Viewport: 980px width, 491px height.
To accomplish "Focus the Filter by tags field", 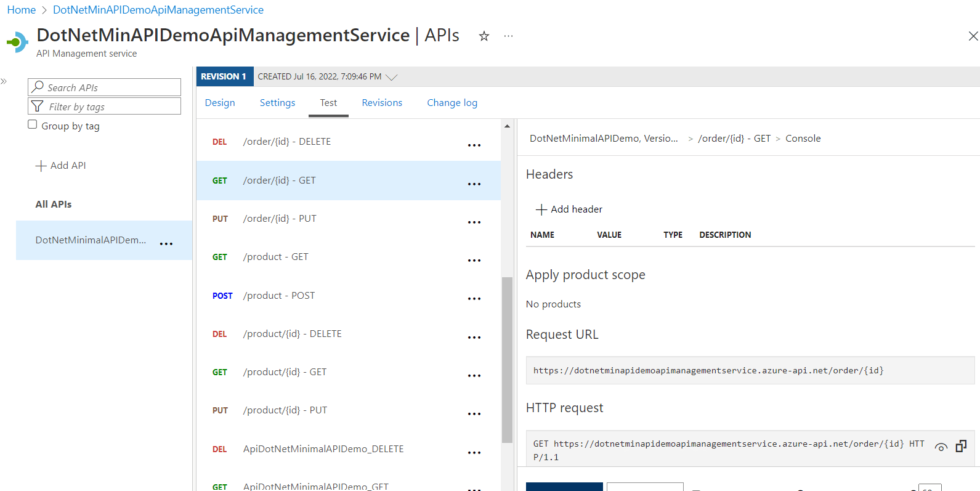I will (x=104, y=106).
